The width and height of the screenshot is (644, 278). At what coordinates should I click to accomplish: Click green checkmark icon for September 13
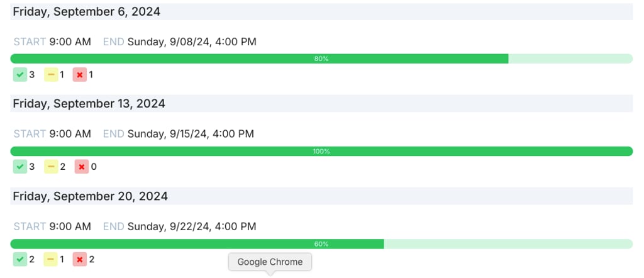[x=19, y=167]
